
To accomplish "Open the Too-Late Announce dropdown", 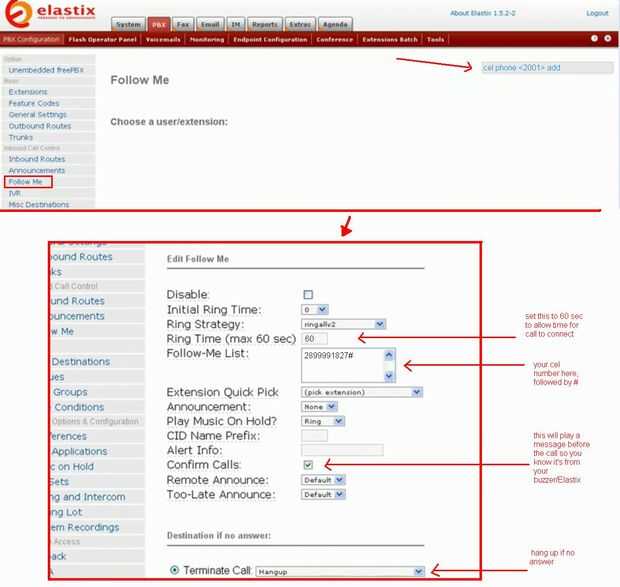I will tap(323, 495).
